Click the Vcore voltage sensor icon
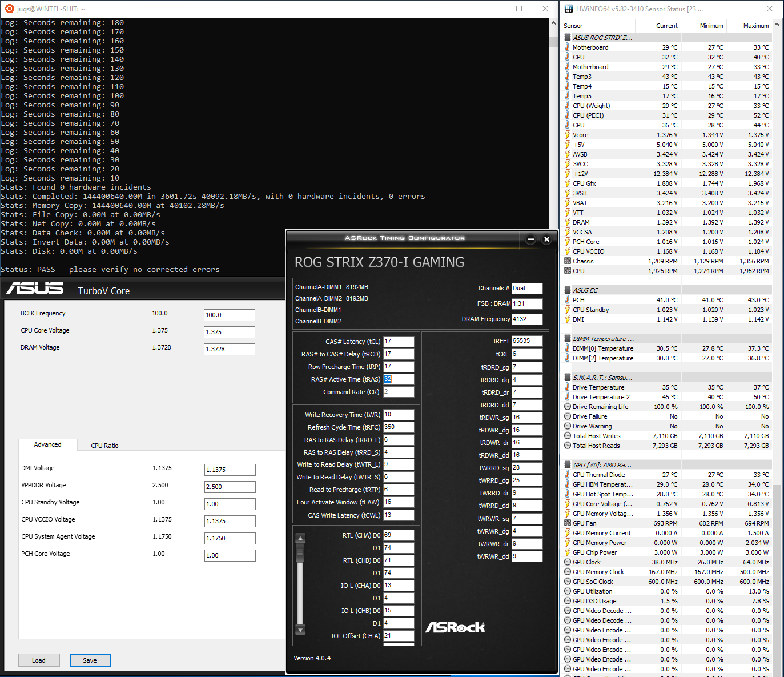 pyautogui.click(x=568, y=135)
